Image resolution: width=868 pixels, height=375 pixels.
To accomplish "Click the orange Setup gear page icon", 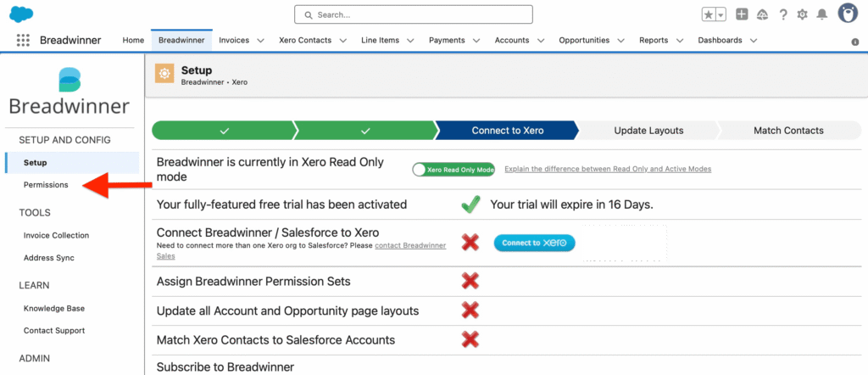I will pos(164,74).
